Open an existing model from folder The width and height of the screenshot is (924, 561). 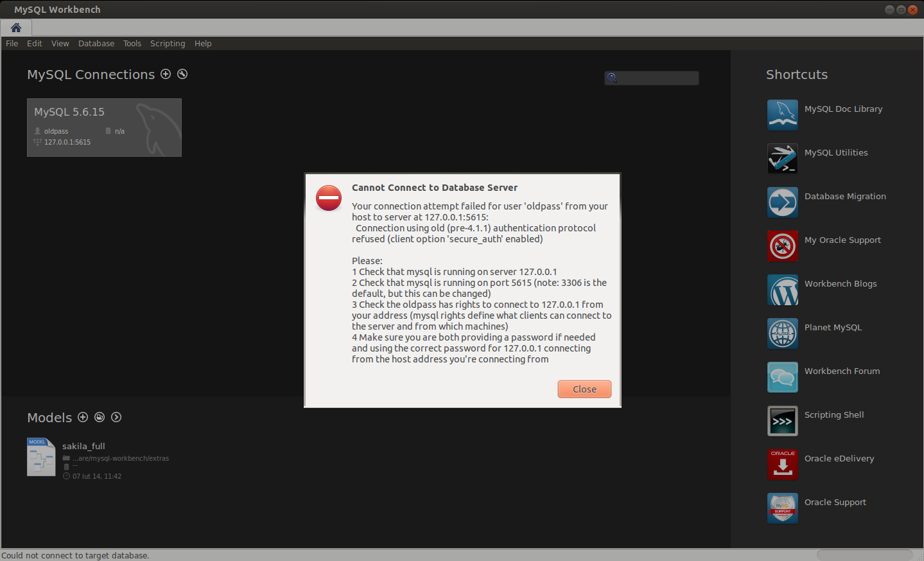point(100,417)
